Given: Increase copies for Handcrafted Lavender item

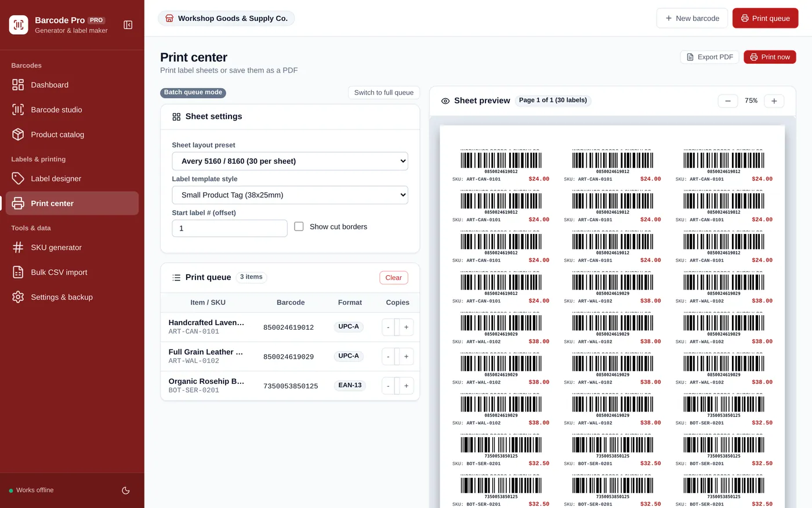Looking at the screenshot, I should (406, 327).
